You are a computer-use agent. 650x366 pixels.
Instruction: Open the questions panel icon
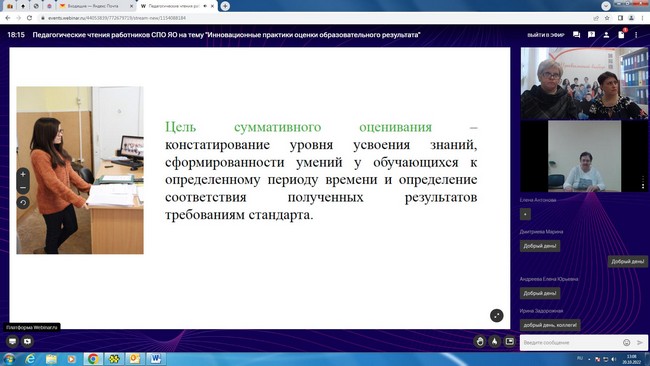[591, 35]
